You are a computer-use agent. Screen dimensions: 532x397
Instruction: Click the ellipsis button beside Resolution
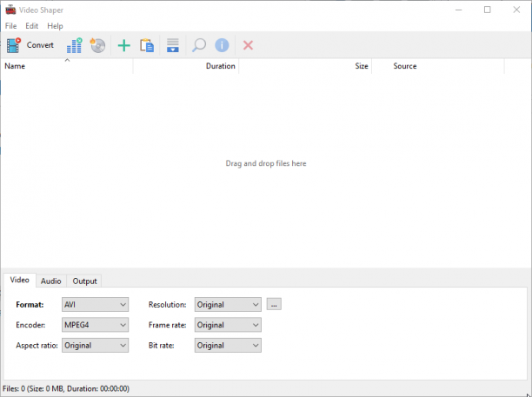point(274,304)
